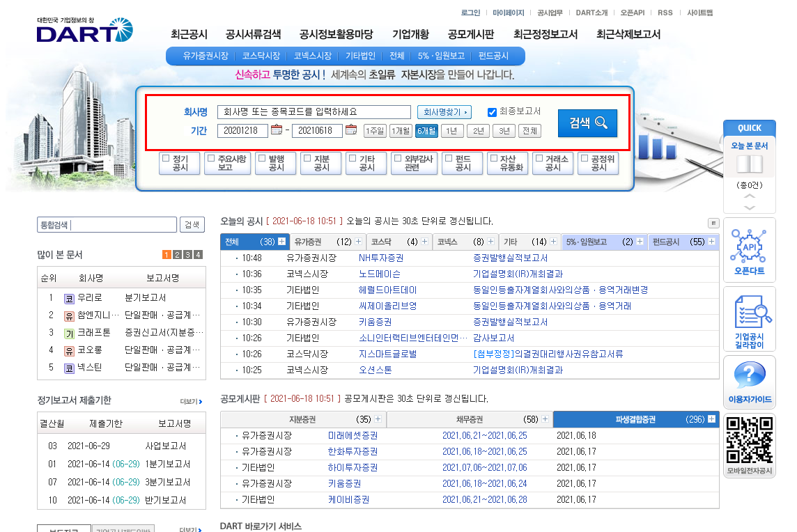Click the quick panel down arrow
Image resolution: width=797 pixels, height=532 pixels.
pyautogui.click(x=749, y=208)
